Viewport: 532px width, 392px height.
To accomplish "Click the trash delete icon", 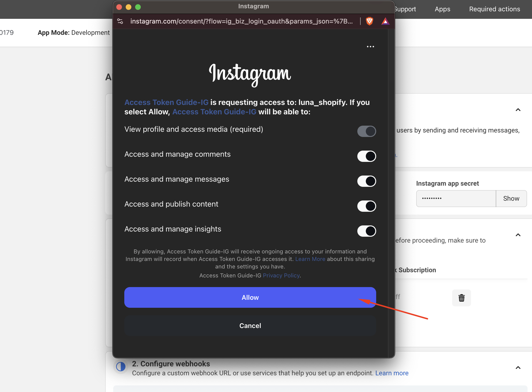I will (461, 298).
